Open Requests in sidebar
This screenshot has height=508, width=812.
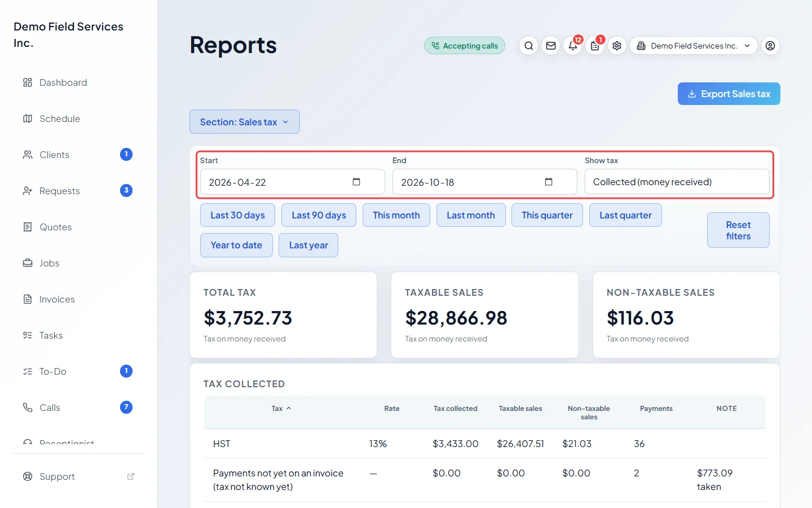tap(78, 191)
